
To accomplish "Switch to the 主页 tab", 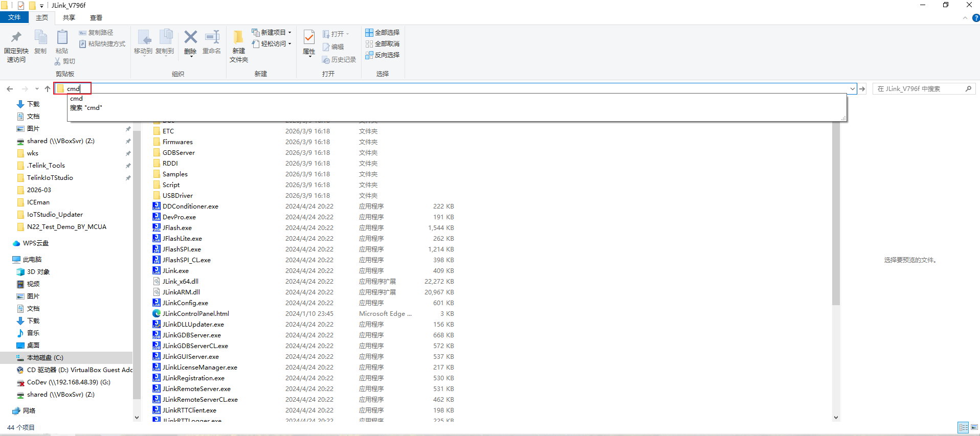I will (x=42, y=18).
